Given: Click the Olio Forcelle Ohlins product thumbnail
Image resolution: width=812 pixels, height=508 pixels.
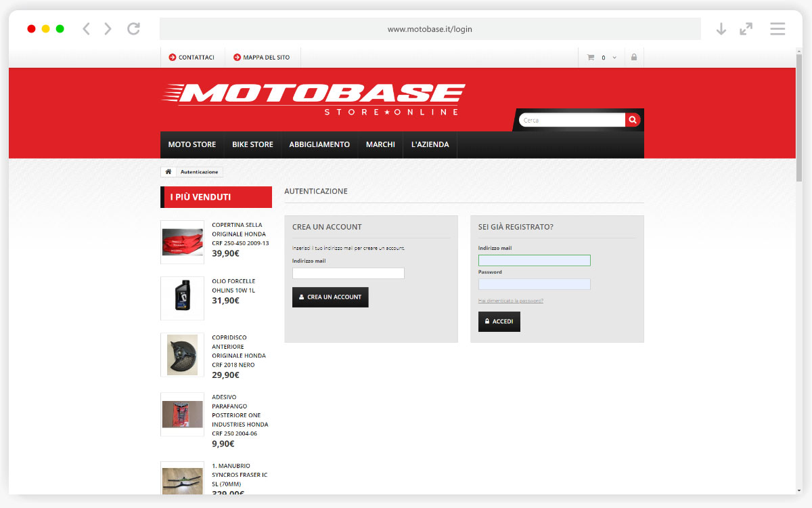Looking at the screenshot, I should 182,298.
